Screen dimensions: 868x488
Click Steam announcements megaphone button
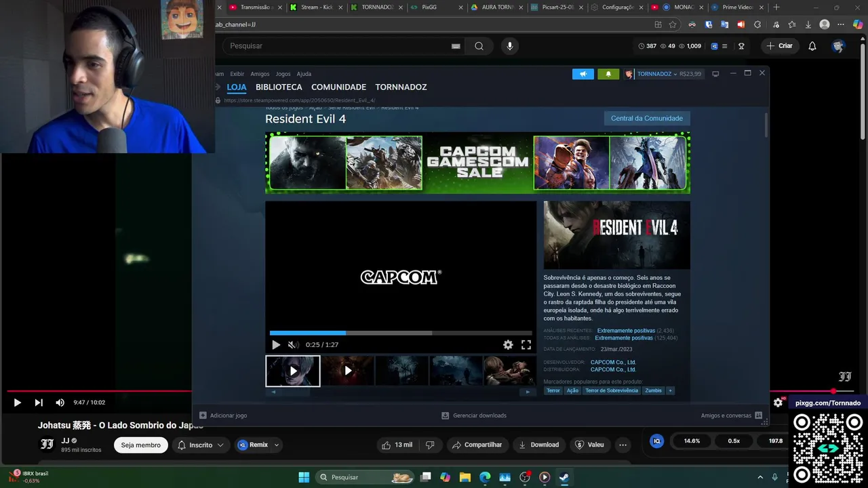583,74
